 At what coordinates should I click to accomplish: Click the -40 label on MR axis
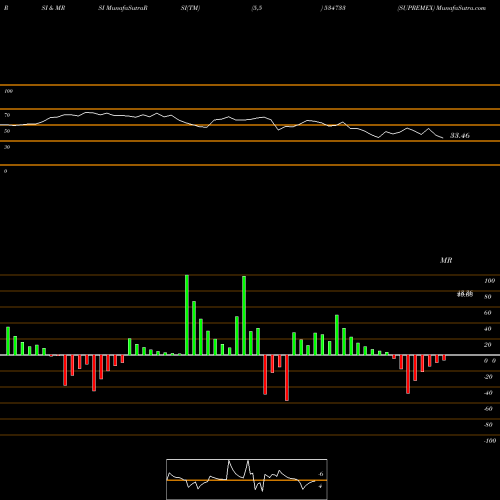tap(488, 393)
